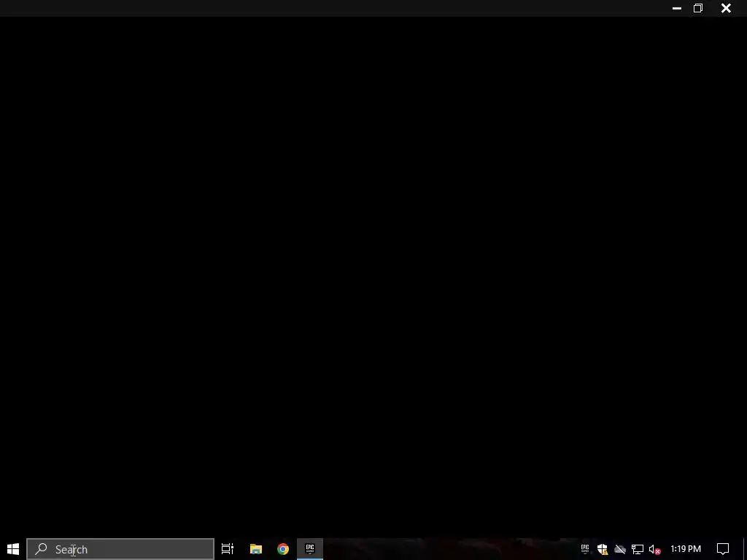
Task: Focus the taskbar Search box
Action: (x=120, y=549)
